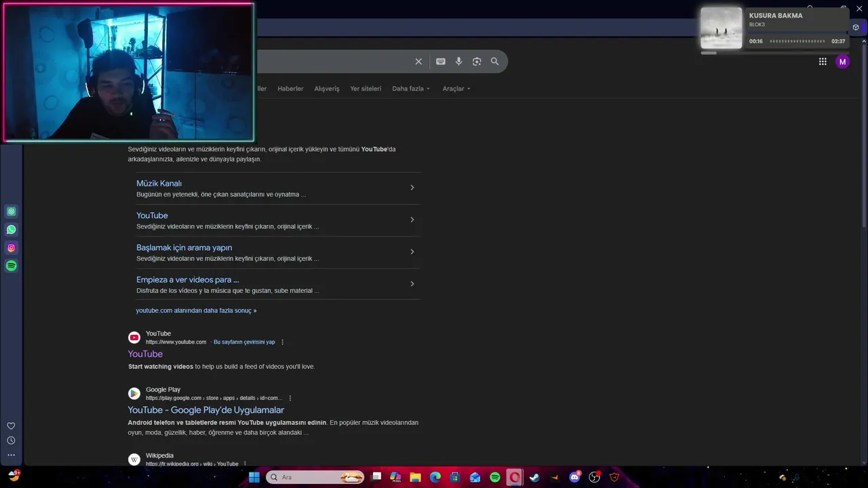Launch Microsoft 365 from the taskbar

396,477
